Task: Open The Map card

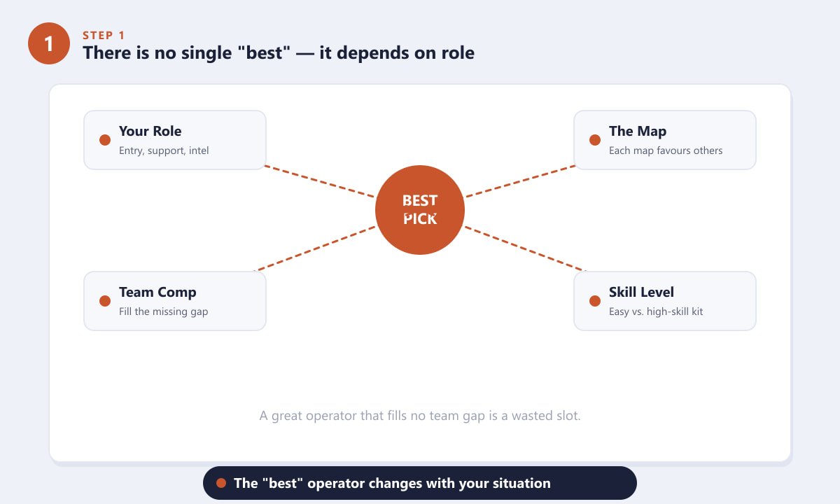Action: pos(665,140)
